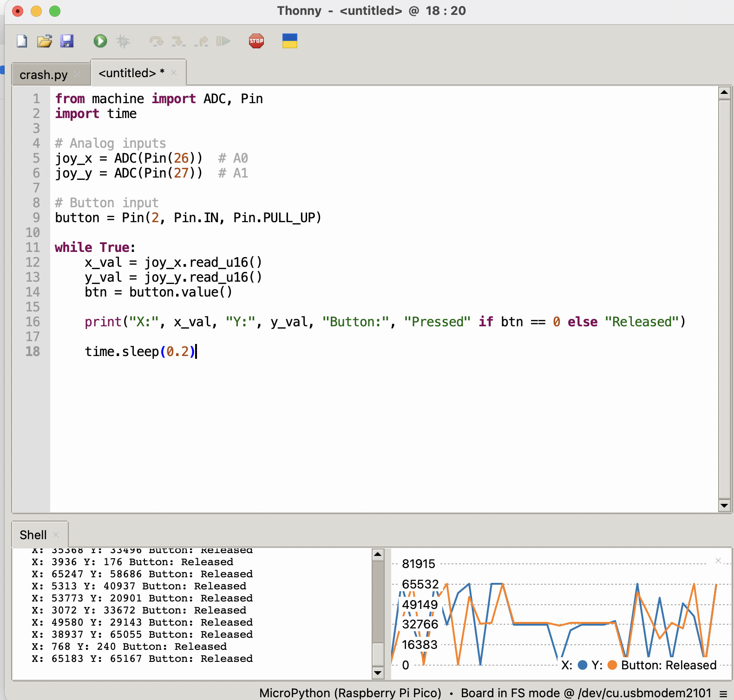Click the Shell scrollbar up arrow
This screenshot has width=734, height=700.
coord(378,555)
